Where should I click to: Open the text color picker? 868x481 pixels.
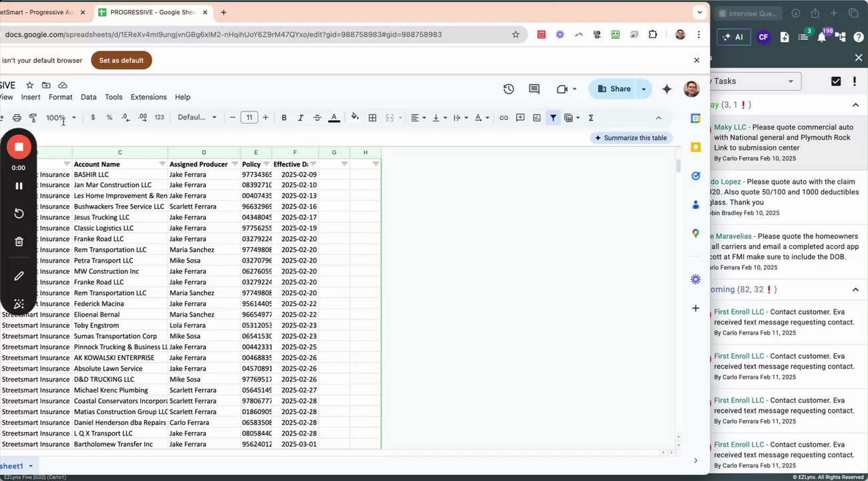pos(335,118)
